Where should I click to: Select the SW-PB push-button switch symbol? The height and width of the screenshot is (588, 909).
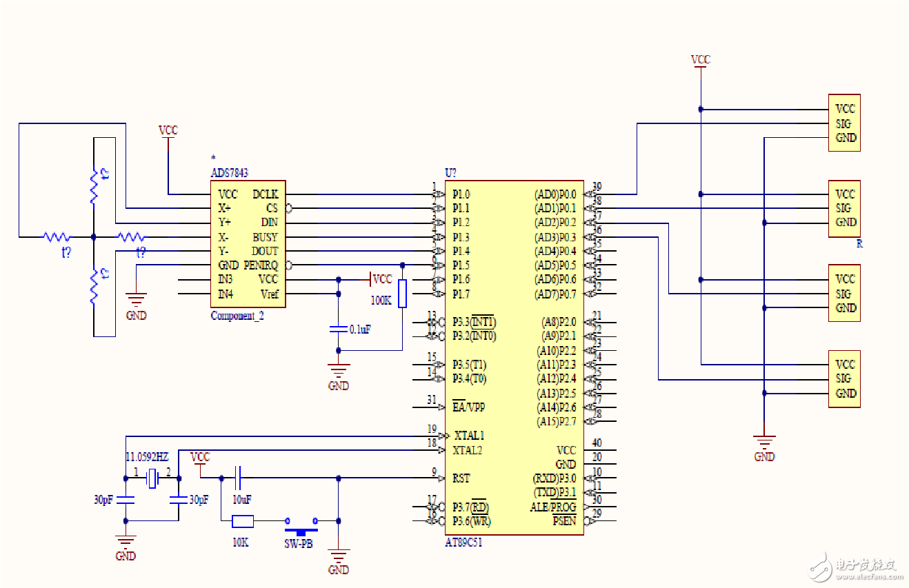pos(301,525)
